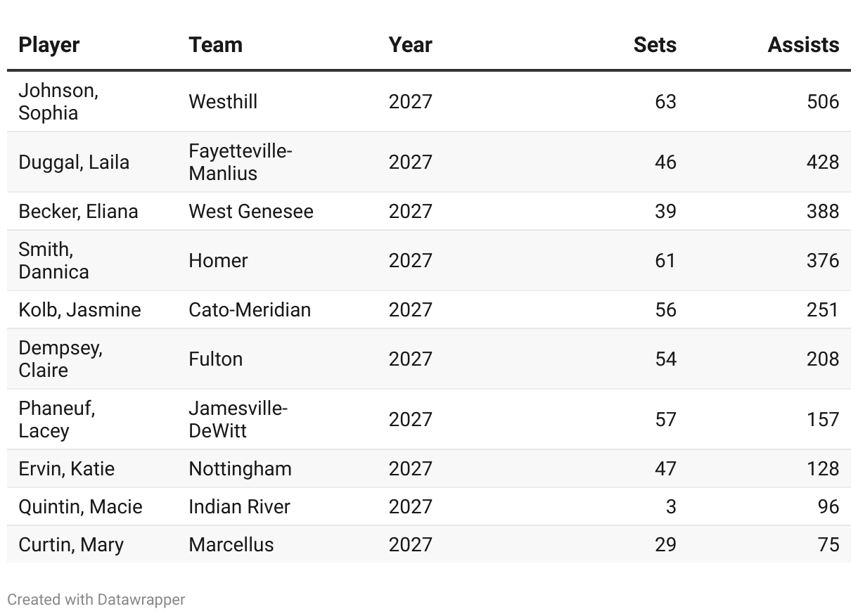Click the Jamesville-DeWitt team cell

pyautogui.click(x=238, y=420)
